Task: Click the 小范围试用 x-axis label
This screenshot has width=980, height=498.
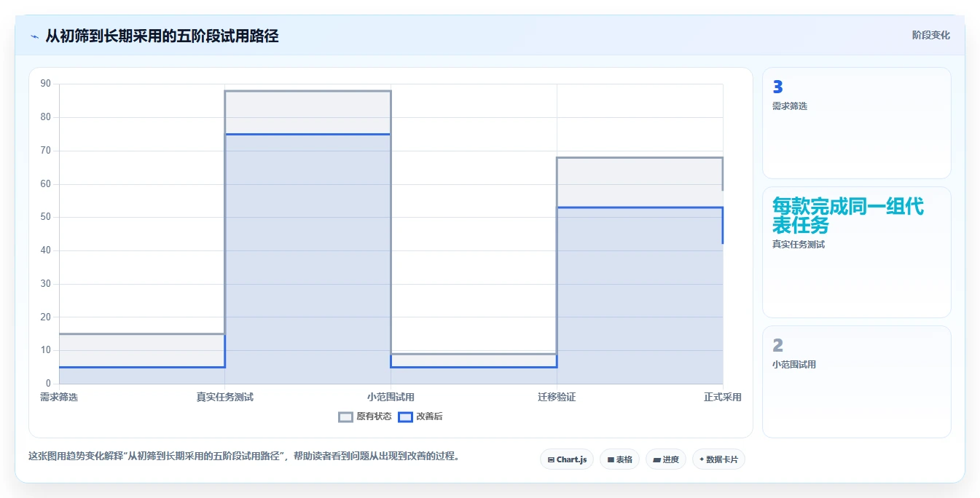Action: tap(391, 397)
